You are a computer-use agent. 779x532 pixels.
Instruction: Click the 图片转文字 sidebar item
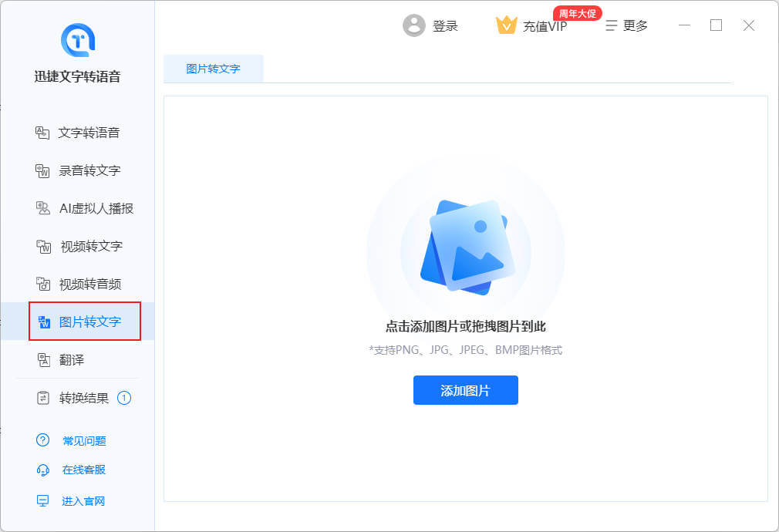85,322
